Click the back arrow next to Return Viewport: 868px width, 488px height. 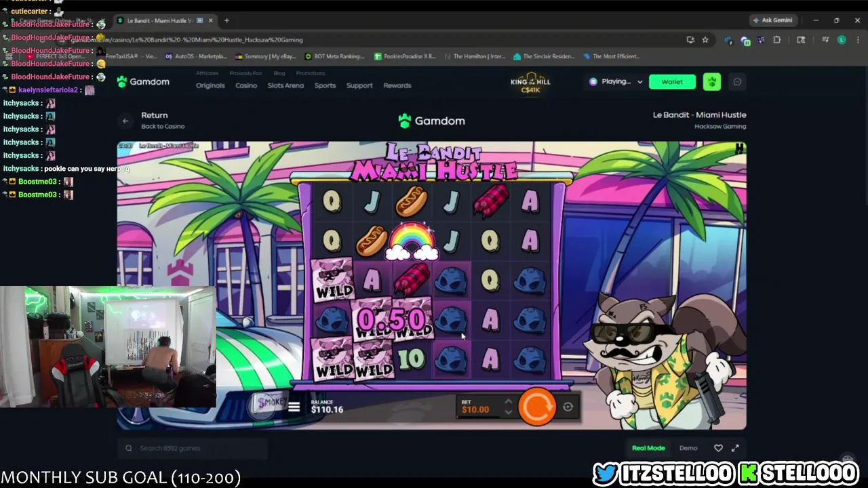(125, 121)
